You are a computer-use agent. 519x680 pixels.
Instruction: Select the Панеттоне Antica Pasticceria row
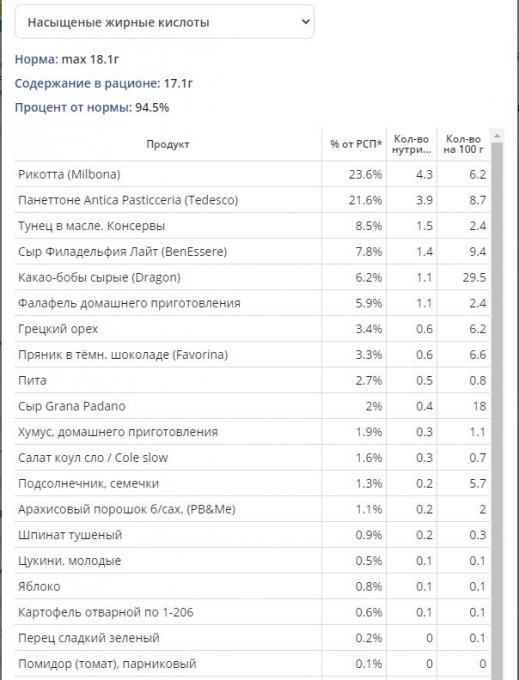click(252, 200)
